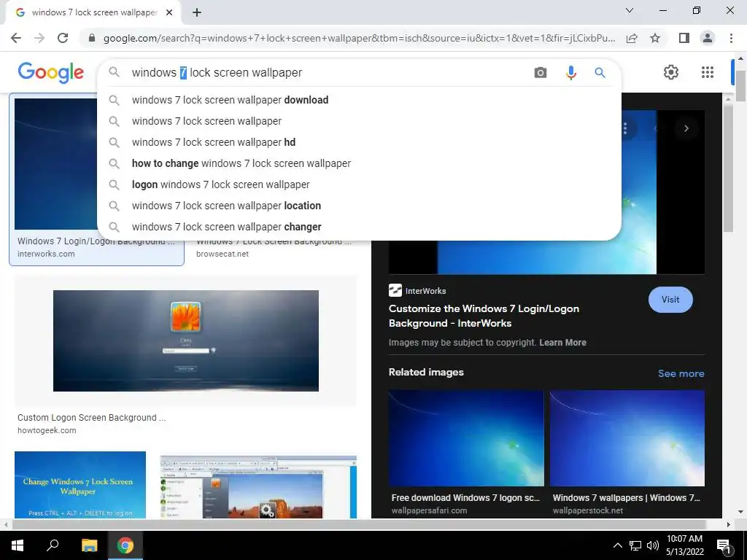Reload the current page

pos(63,38)
